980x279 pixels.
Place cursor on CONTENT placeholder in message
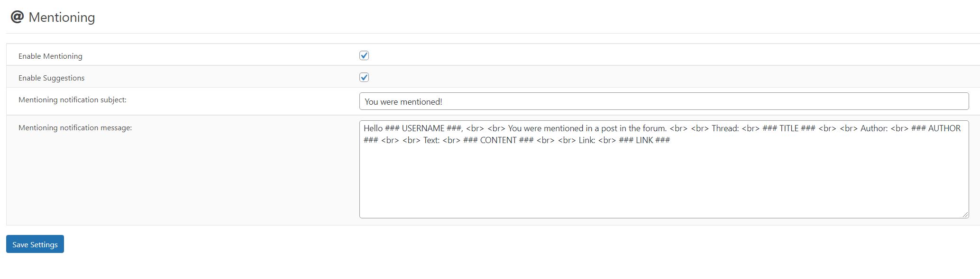point(498,140)
